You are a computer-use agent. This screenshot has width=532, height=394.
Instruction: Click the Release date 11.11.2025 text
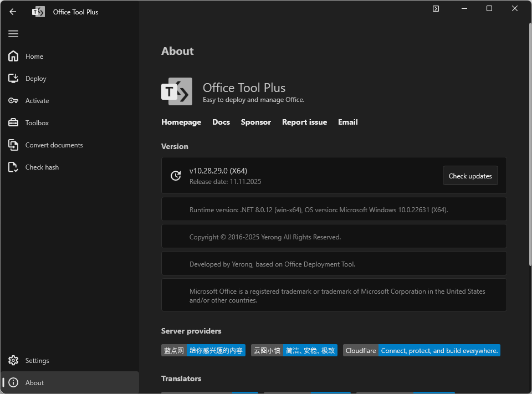(226, 182)
